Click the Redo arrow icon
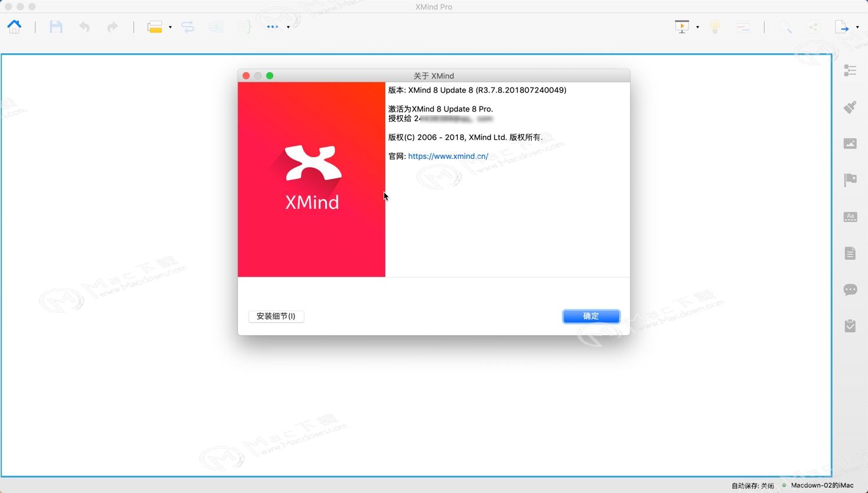This screenshot has width=868, height=493. click(x=112, y=27)
